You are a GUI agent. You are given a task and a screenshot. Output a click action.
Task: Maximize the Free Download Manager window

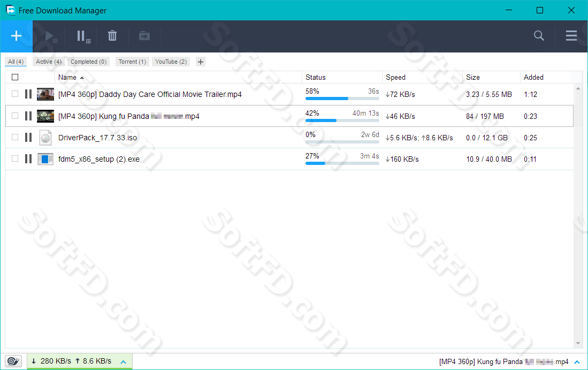540,10
